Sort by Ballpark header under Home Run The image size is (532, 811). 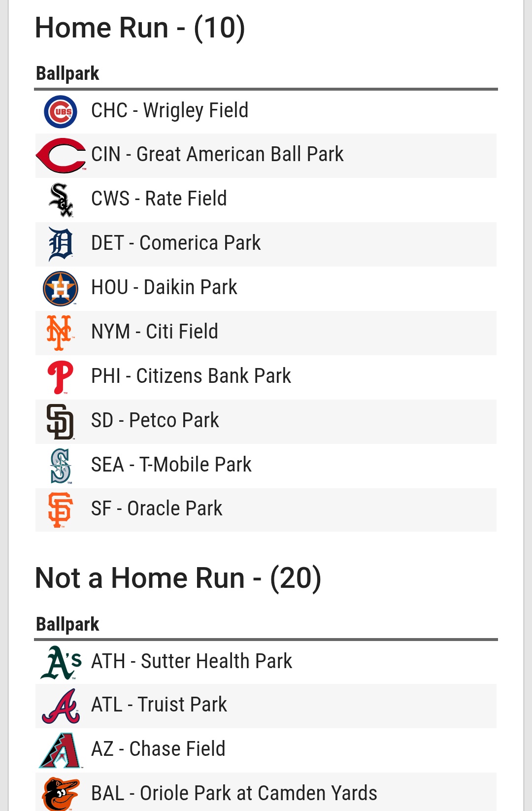[x=67, y=73]
